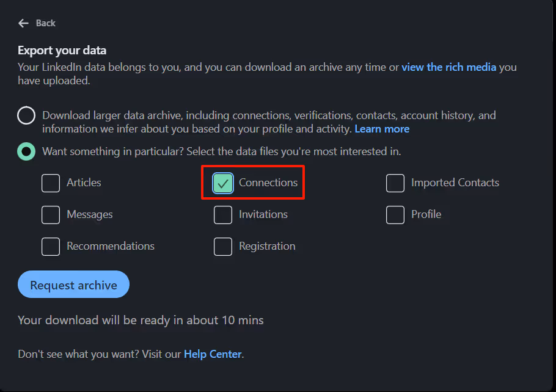Enable the Registration checkbox
Image resolution: width=556 pixels, height=392 pixels.
223,246
